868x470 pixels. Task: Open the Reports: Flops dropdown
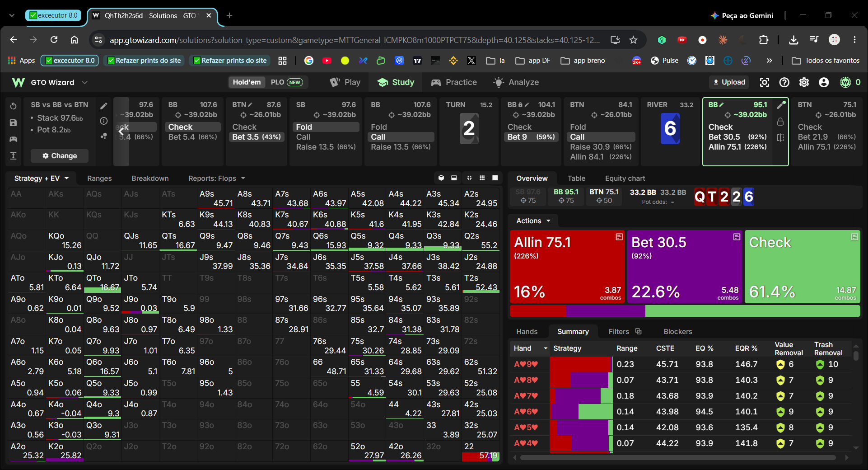coord(216,179)
